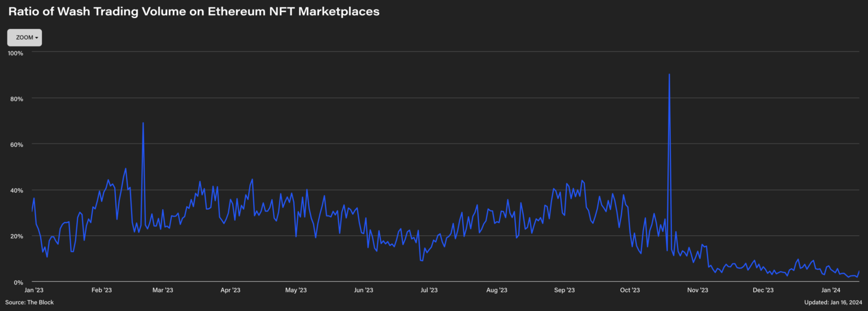Select the Aug '23 x-axis label
Viewport: 868px width, 311px height.
(x=496, y=290)
